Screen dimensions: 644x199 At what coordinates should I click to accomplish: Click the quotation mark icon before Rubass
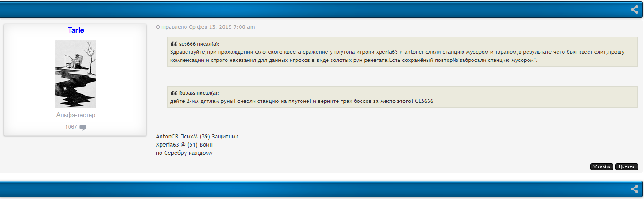coord(174,93)
